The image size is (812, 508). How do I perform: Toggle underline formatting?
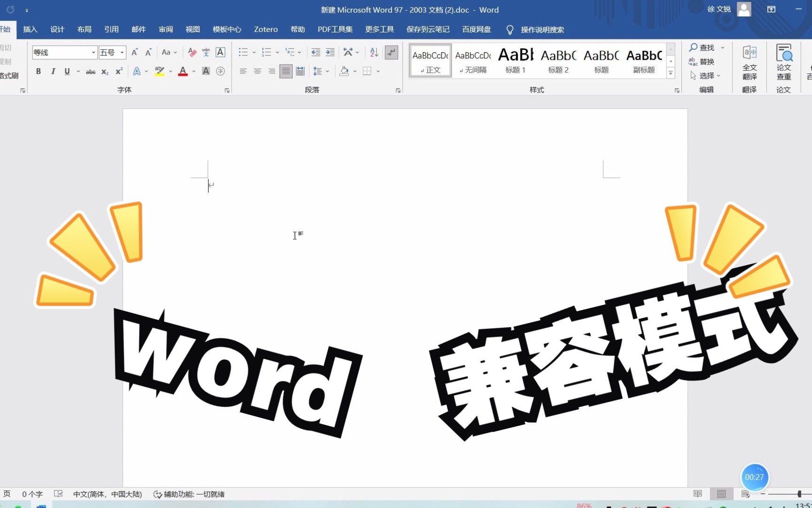67,71
